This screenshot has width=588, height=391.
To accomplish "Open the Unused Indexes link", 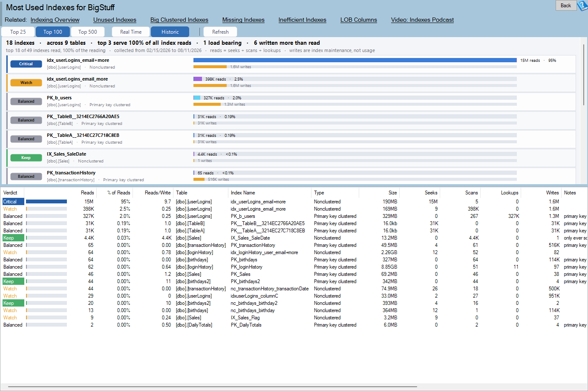I will pos(115,20).
